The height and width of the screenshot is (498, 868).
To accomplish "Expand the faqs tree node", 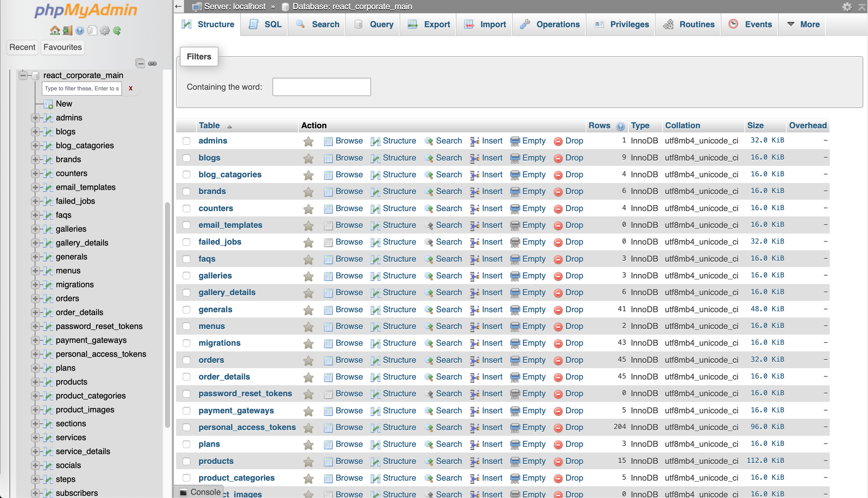I will (35, 215).
